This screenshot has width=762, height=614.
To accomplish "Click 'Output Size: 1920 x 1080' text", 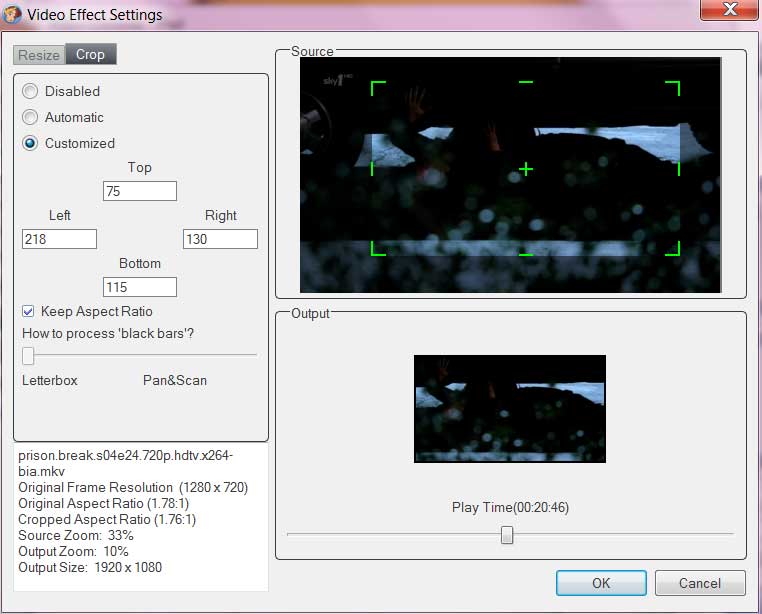I will click(x=90, y=567).
